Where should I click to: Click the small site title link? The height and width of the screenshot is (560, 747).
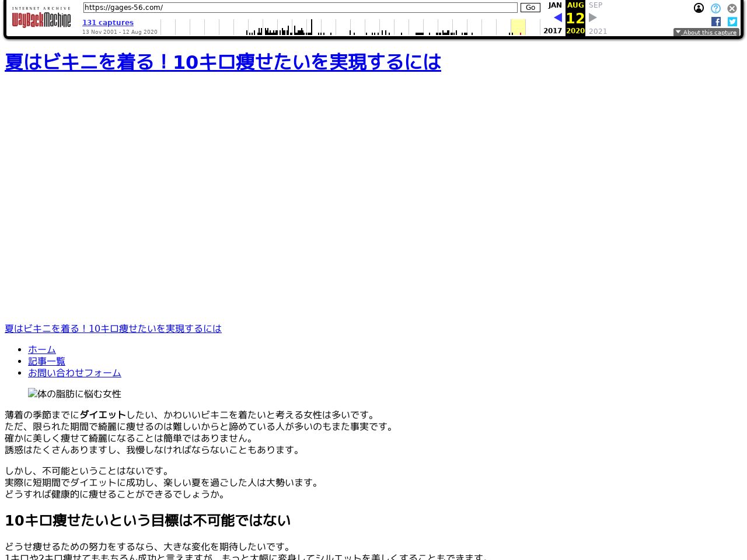(x=113, y=328)
